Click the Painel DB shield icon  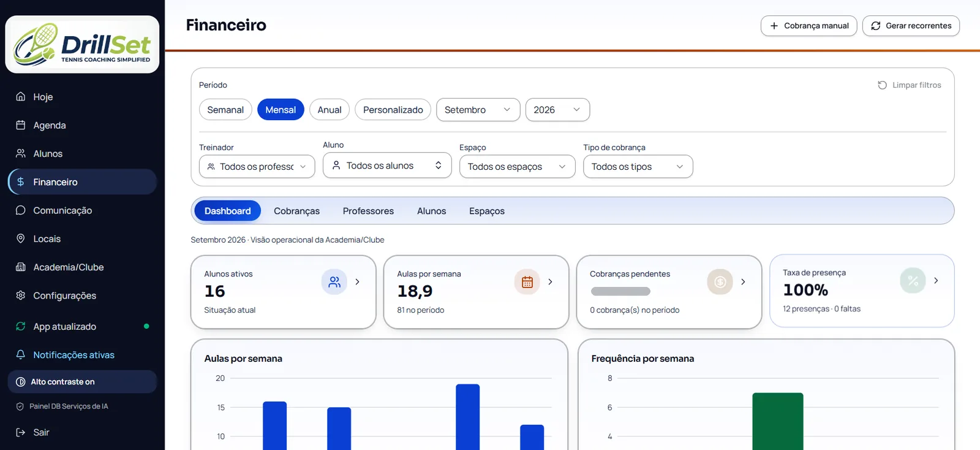(x=20, y=406)
